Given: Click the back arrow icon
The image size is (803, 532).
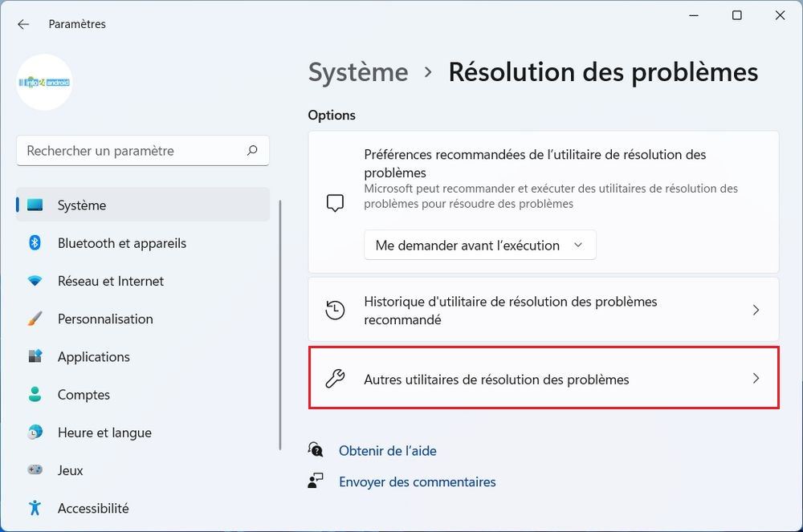Looking at the screenshot, I should (x=23, y=24).
